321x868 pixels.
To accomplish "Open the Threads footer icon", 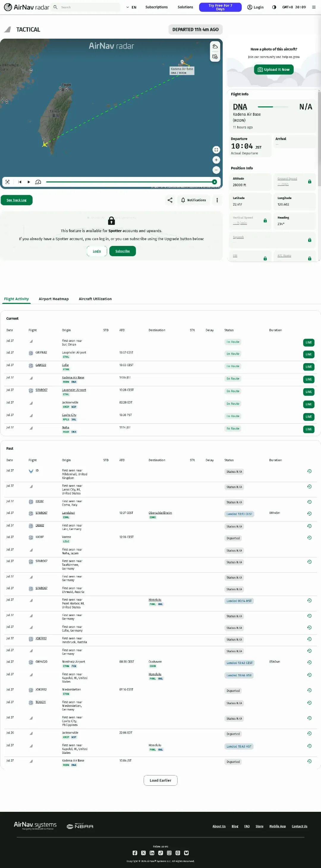I will point(178,853).
